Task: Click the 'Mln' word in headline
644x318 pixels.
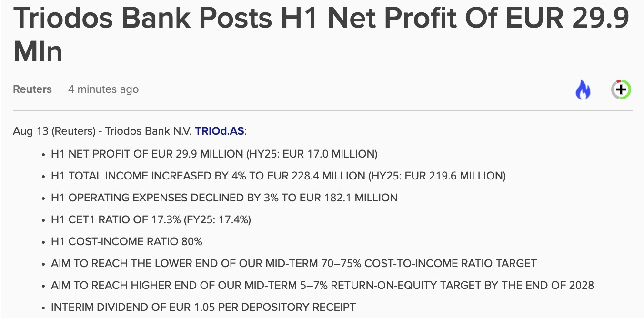Action: 38,51
